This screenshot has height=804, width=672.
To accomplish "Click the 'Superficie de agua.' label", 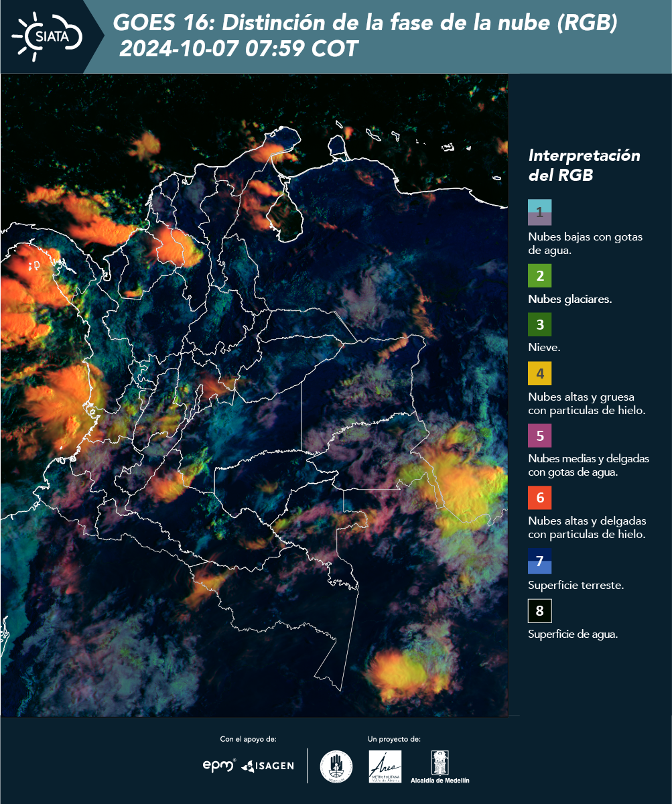I will click(x=573, y=634).
